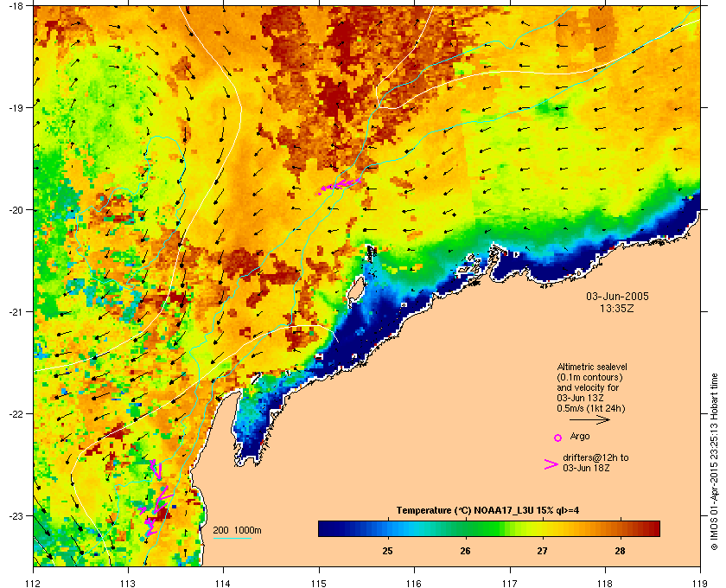Click the longitude axis label 118

point(605,583)
